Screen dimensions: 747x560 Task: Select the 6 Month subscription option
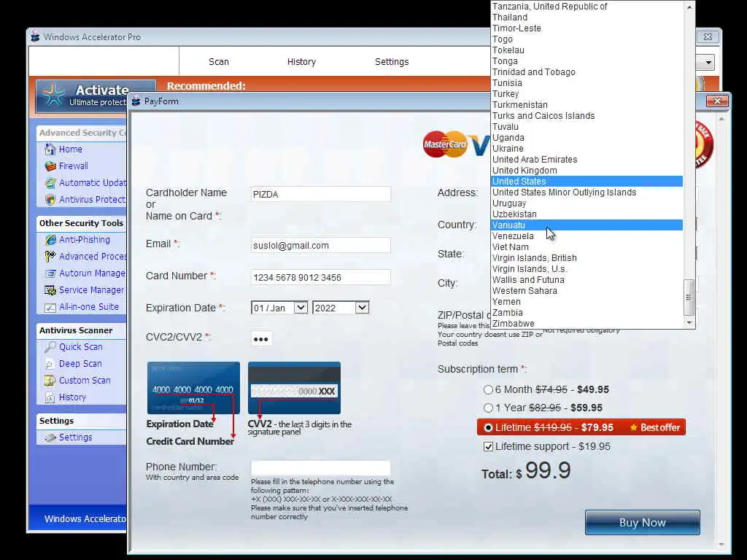coord(488,390)
